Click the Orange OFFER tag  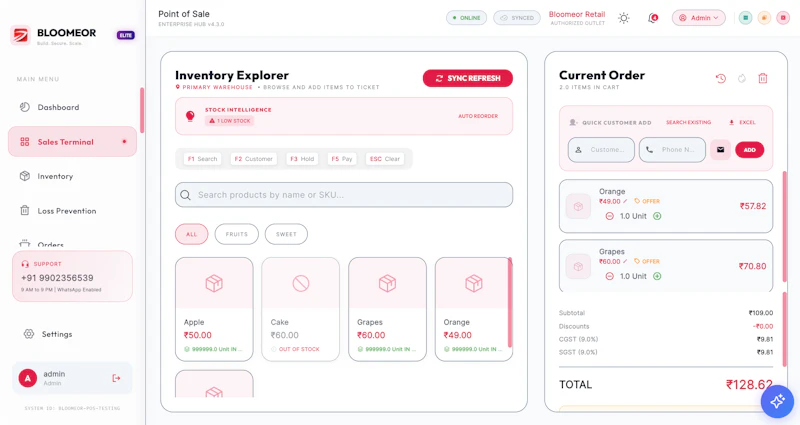click(647, 202)
